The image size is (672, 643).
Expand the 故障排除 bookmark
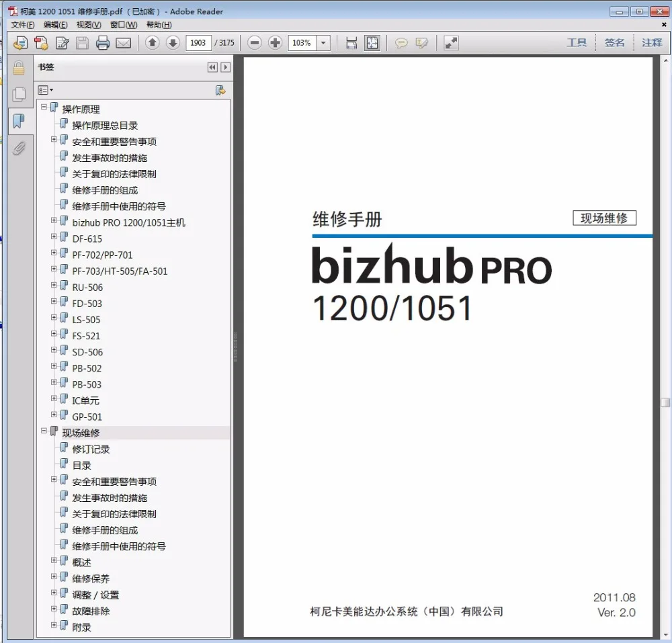[x=54, y=609]
